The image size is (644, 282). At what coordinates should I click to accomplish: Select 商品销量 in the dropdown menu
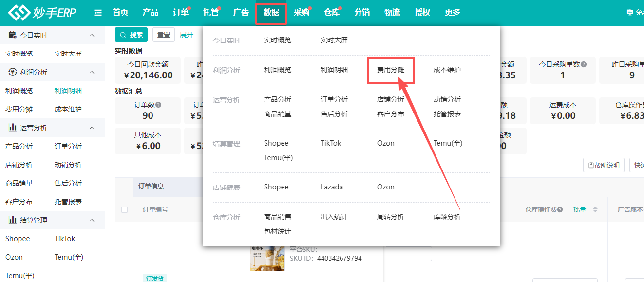coord(278,114)
